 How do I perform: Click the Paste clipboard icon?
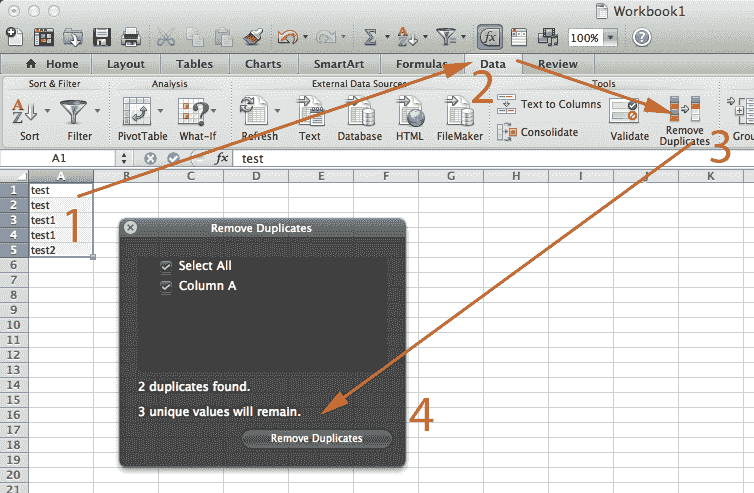[224, 37]
